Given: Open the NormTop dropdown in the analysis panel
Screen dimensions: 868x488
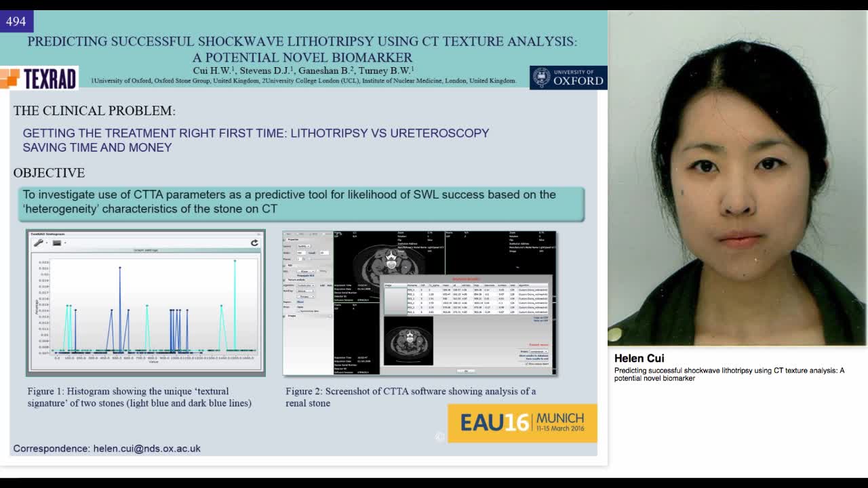Looking at the screenshot, I should tap(304, 291).
